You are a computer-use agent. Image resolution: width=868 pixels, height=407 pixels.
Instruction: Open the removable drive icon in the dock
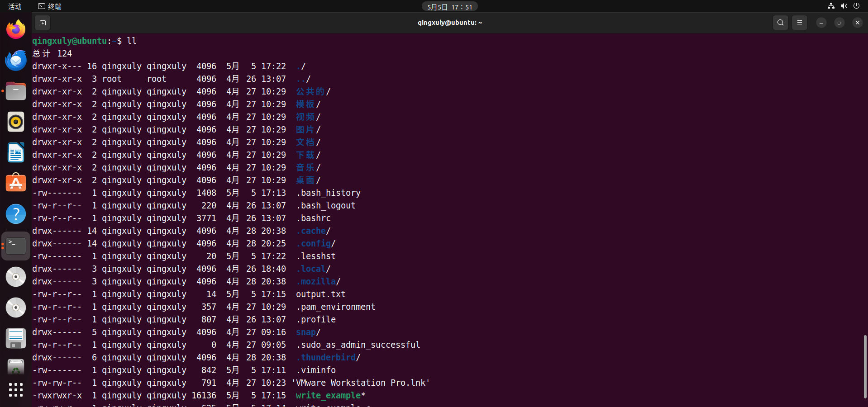coord(16,338)
